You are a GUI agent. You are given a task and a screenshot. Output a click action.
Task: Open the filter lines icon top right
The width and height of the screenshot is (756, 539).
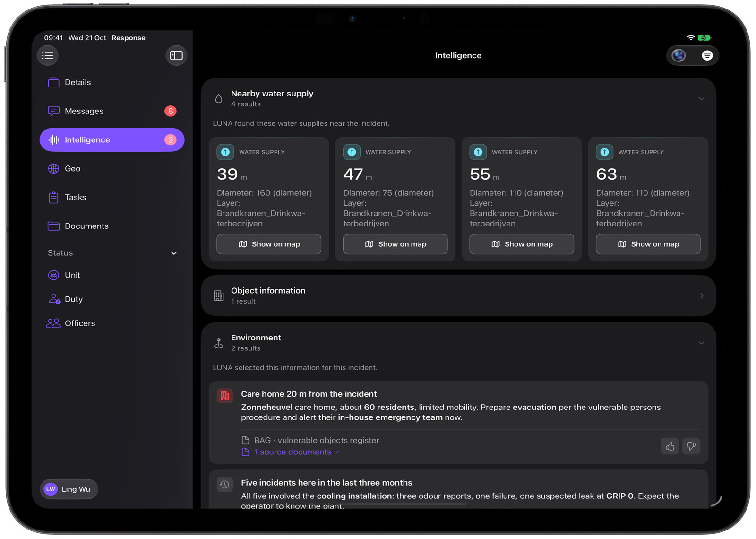(707, 55)
